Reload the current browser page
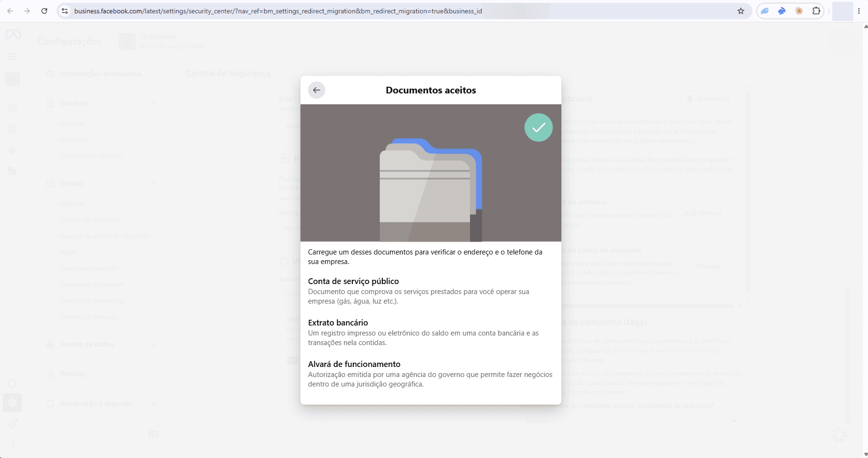The width and height of the screenshot is (868, 458). click(x=44, y=11)
